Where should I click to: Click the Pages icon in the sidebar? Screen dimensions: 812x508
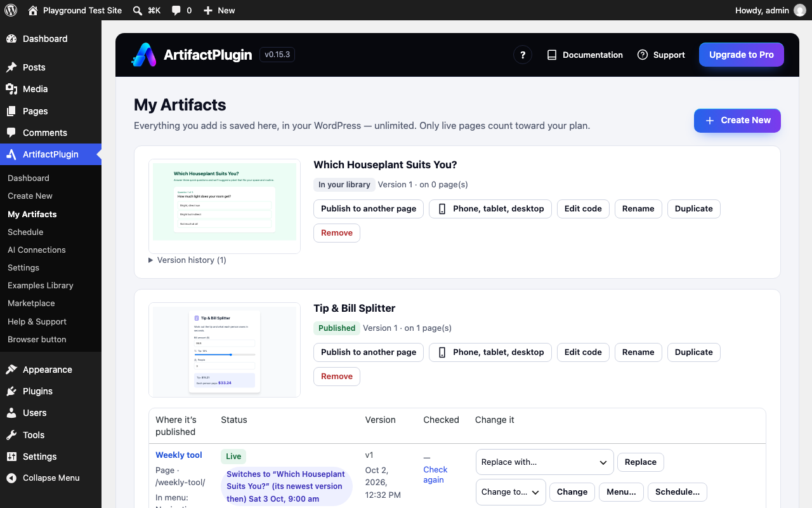pos(11,111)
